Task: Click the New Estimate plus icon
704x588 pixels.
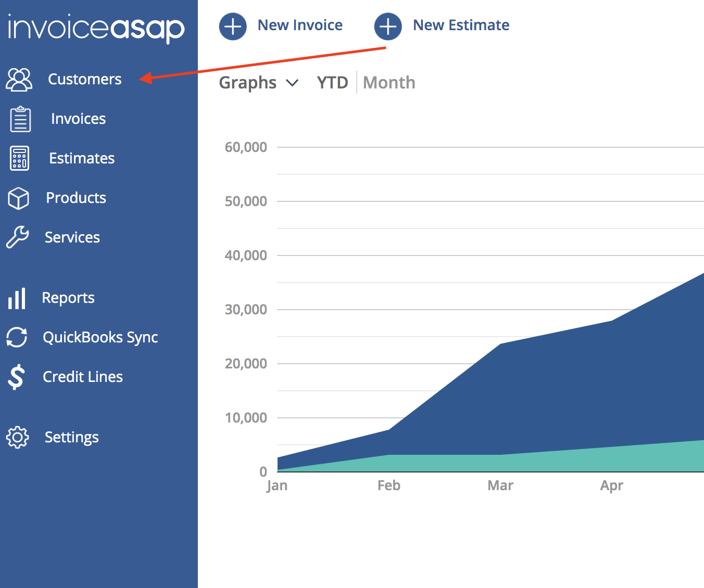Action: point(388,26)
